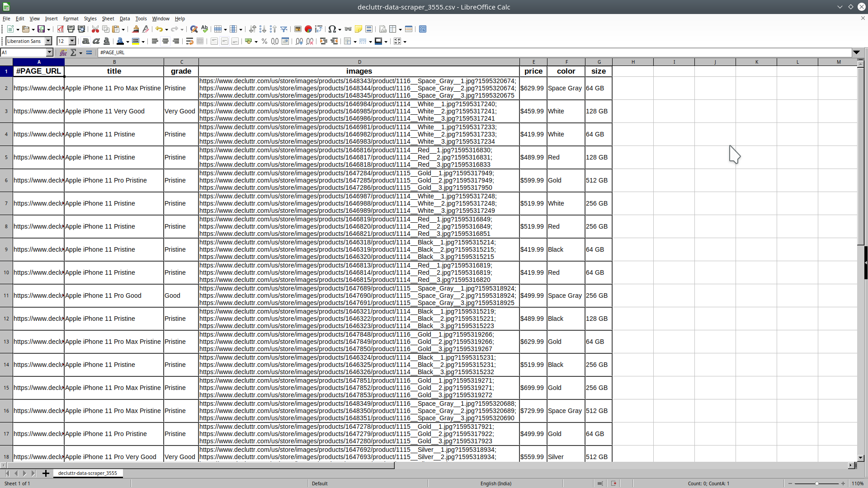Click the Clone Formatting paintbrush icon
The height and width of the screenshot is (488, 868).
135,29
